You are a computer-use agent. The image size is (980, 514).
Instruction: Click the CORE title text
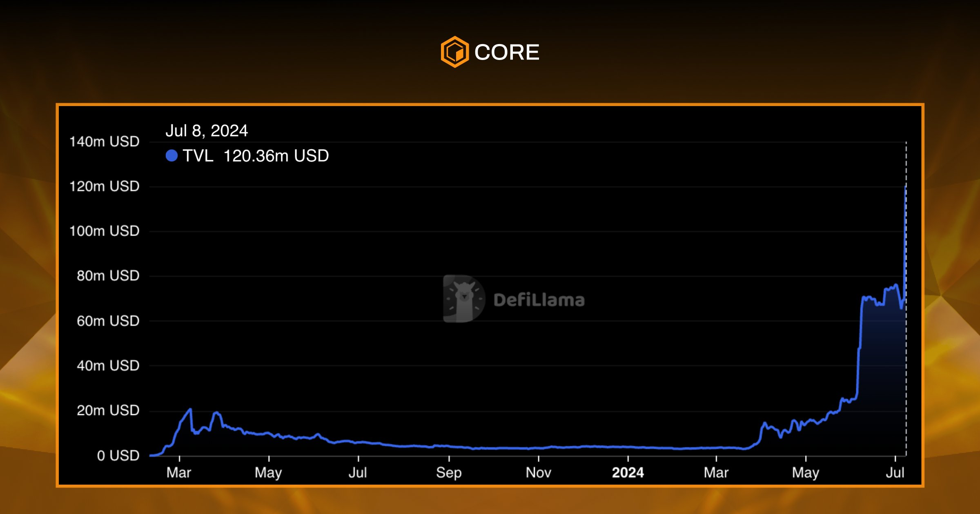tap(507, 52)
